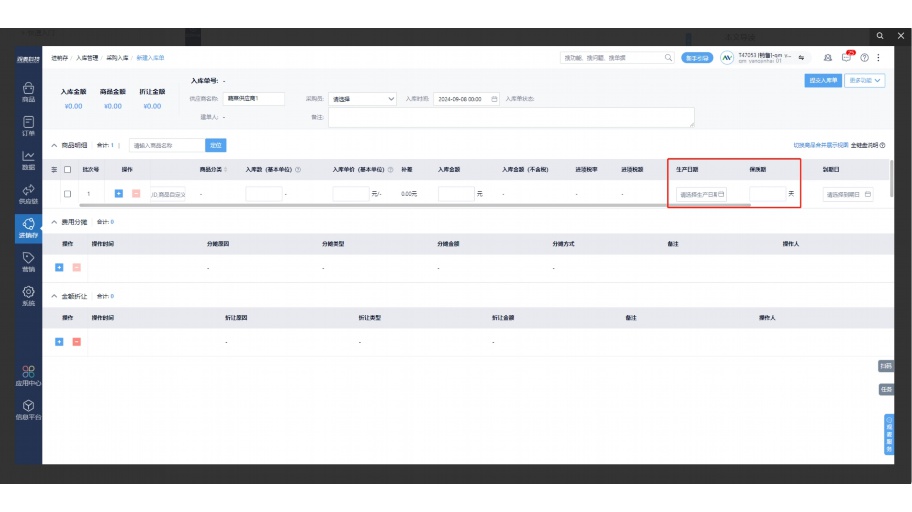
Task: Click calendar icon in 入库时间 field
Action: coord(494,99)
